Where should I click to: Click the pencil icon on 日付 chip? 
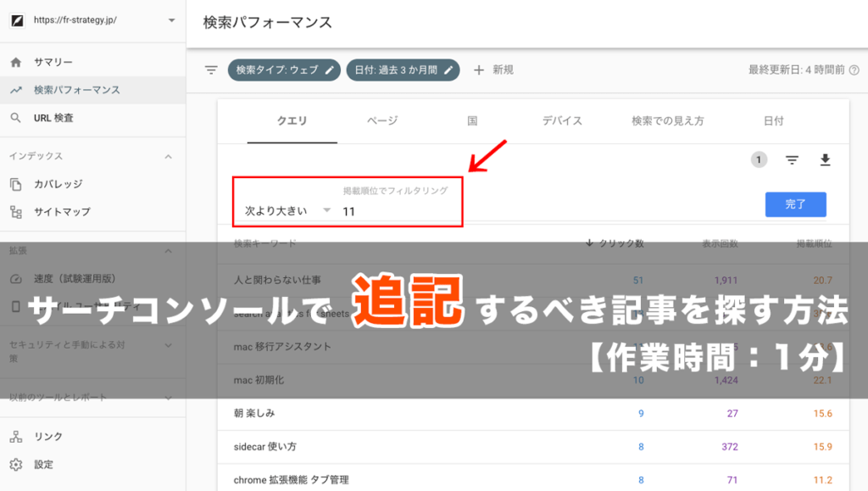[x=448, y=70]
